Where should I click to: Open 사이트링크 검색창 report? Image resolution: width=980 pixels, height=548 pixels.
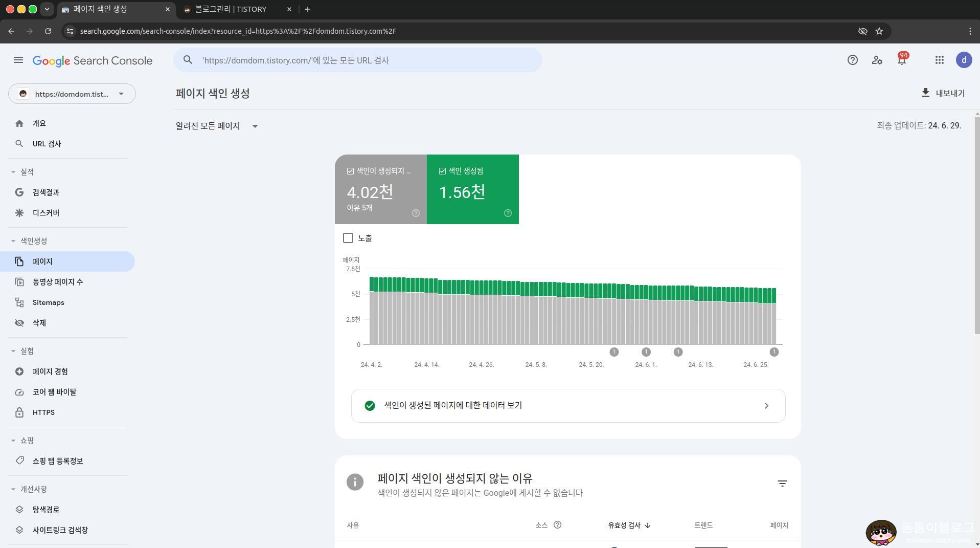click(67, 530)
